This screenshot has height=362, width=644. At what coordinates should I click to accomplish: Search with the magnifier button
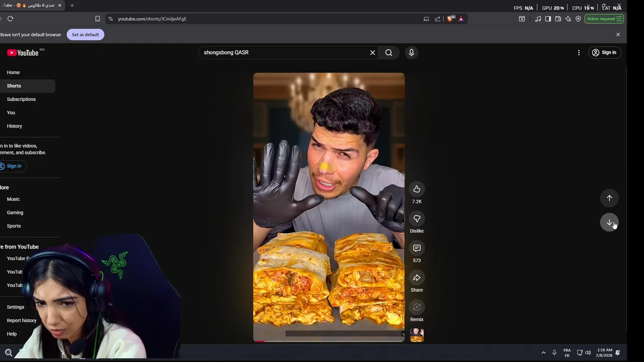(x=389, y=52)
